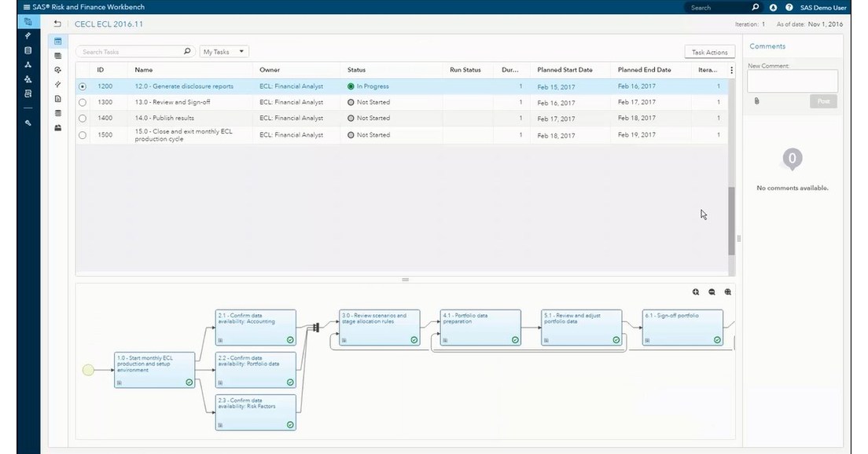Select the radio button for task 1200
Image resolution: width=868 pixels, height=454 pixels.
(x=83, y=86)
